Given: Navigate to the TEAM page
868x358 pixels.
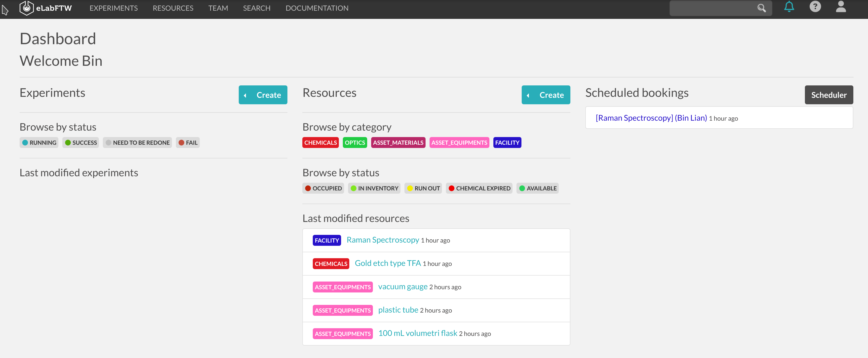Looking at the screenshot, I should coord(218,8).
